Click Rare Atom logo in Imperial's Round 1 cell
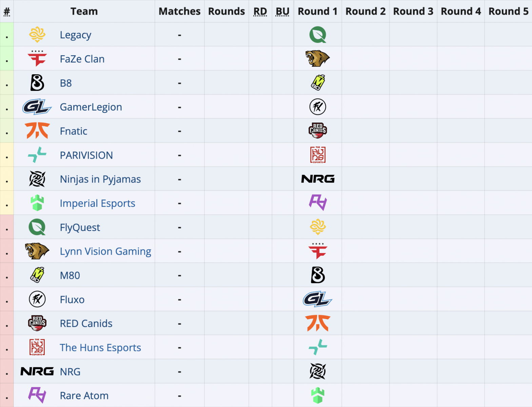This screenshot has height=407, width=532. click(318, 203)
